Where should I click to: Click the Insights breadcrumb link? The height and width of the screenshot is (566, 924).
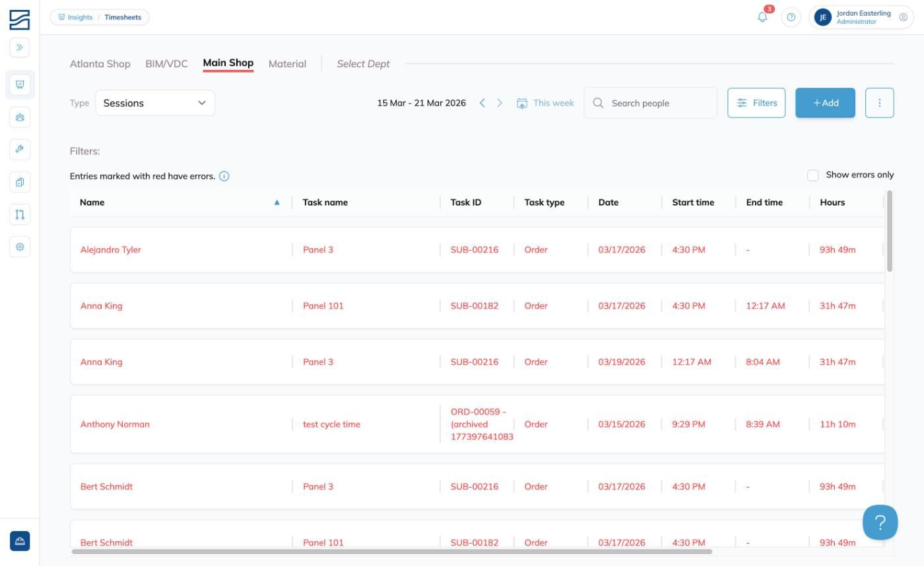click(75, 17)
